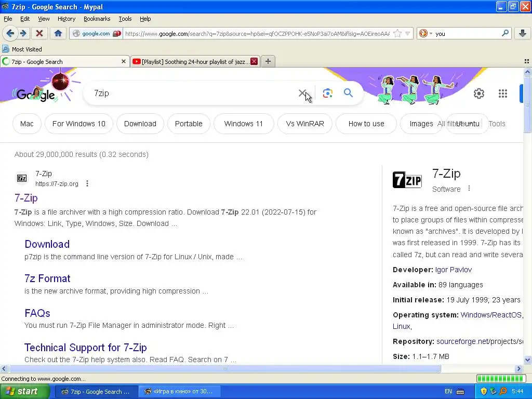Open the FAQs sitelink
Image resolution: width=532 pixels, height=399 pixels.
point(37,313)
